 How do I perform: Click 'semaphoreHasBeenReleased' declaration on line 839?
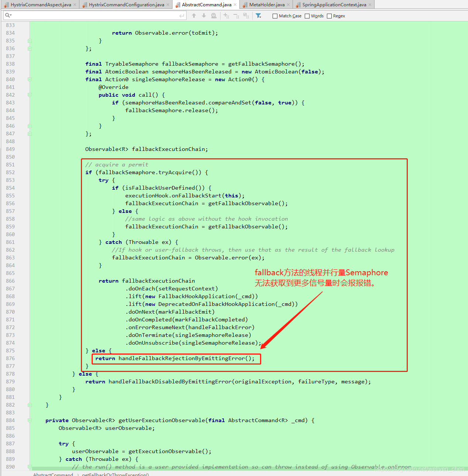[192, 72]
